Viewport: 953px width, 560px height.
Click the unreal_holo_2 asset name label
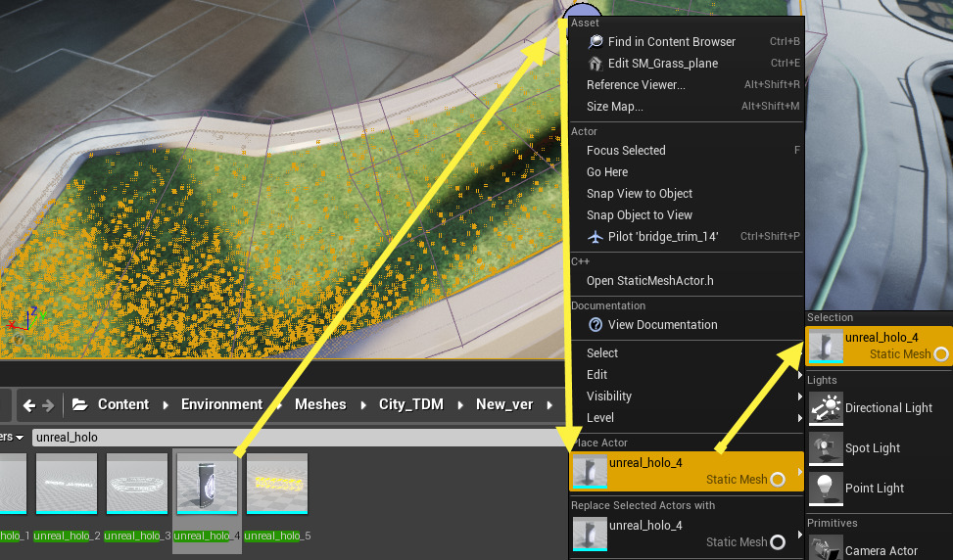tap(67, 536)
